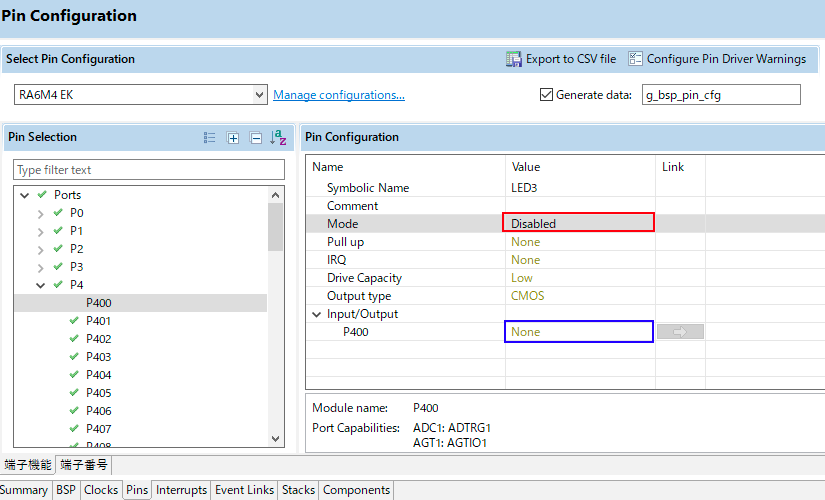Click the green check icon beside P401
The width and height of the screenshot is (825, 500).
click(x=74, y=321)
